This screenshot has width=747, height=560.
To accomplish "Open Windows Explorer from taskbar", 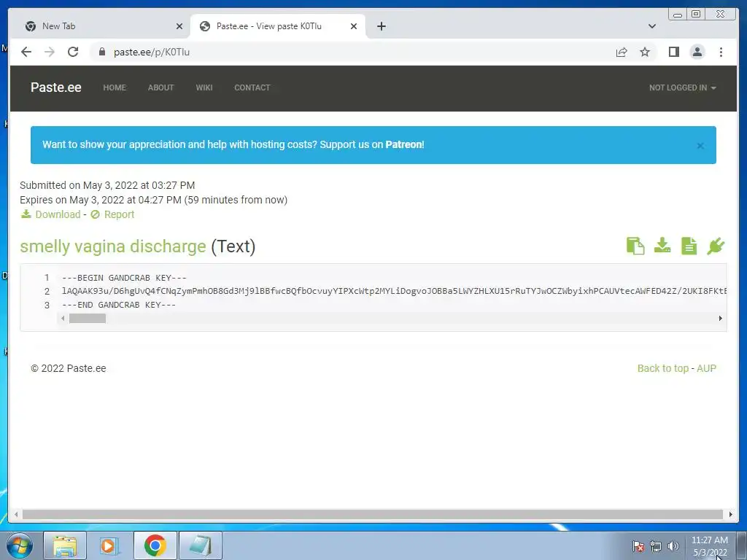I will point(65,545).
